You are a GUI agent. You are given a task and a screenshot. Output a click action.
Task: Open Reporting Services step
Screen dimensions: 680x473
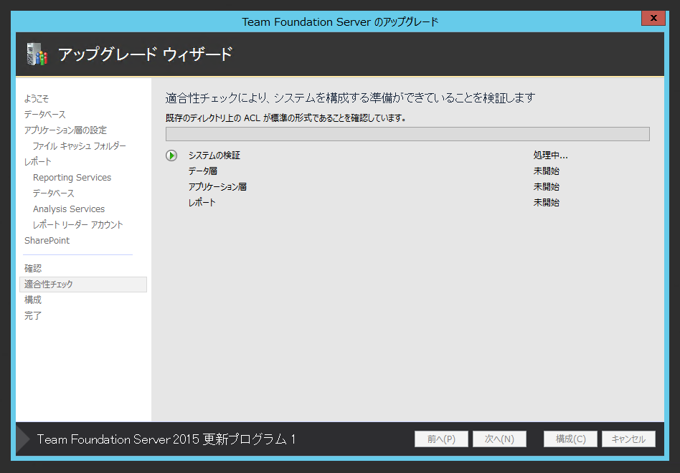72,177
